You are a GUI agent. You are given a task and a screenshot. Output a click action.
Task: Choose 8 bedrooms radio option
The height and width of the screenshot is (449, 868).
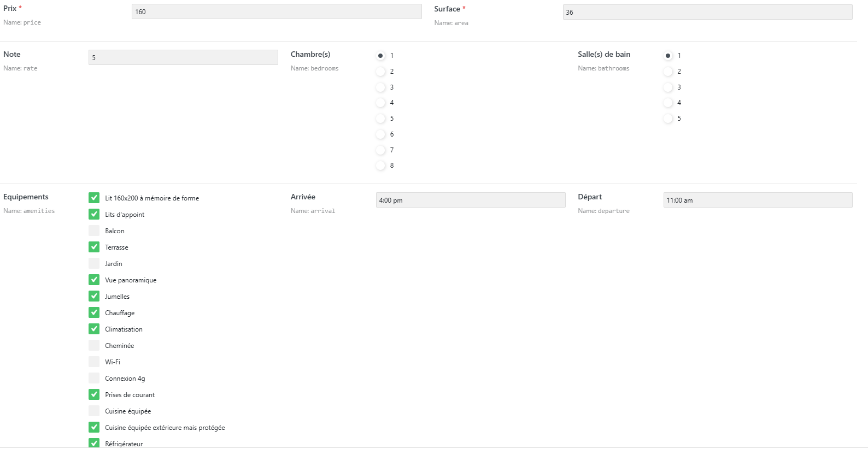[380, 166]
